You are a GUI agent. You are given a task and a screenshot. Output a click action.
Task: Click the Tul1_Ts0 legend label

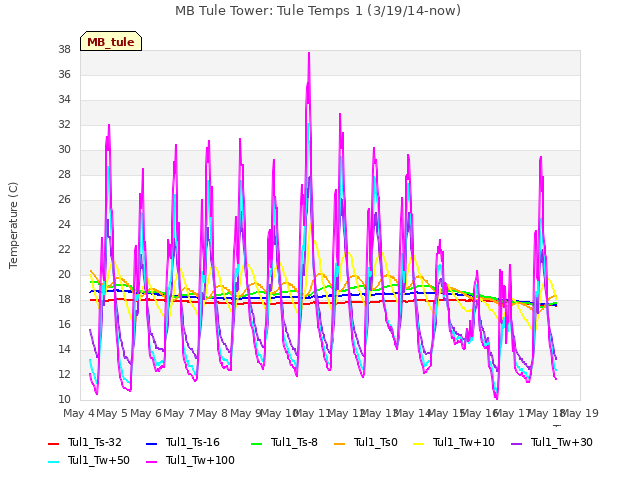376,442
